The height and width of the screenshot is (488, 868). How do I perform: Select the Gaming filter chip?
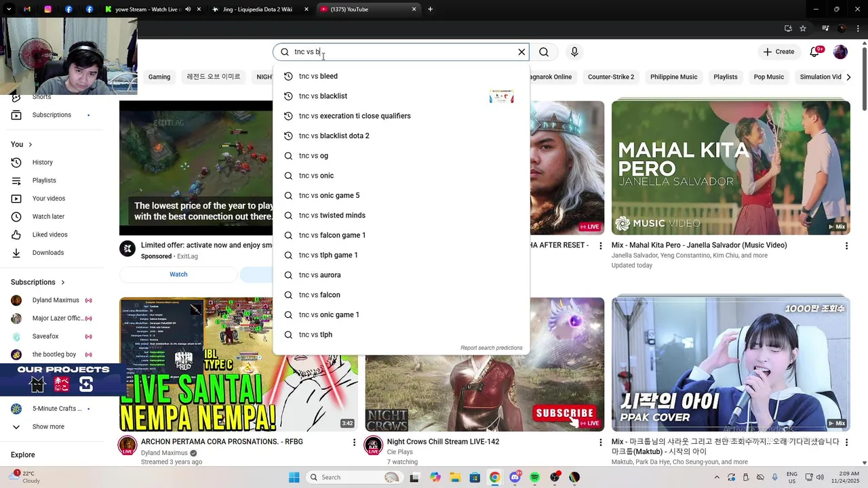(x=159, y=77)
